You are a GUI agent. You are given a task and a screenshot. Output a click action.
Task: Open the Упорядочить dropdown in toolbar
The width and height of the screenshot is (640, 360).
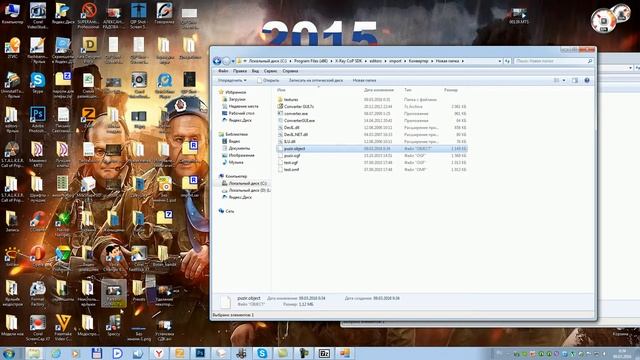point(232,80)
